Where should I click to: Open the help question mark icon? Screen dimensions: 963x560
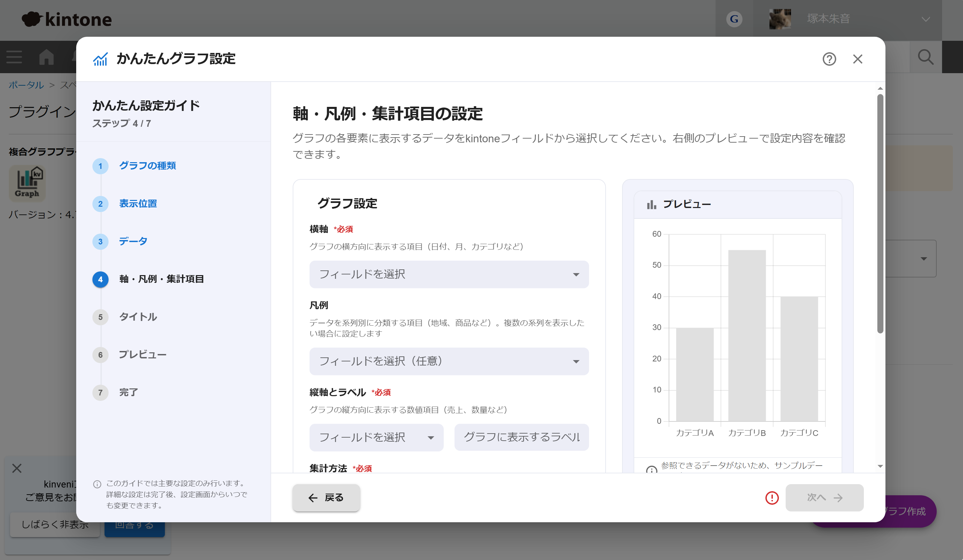pyautogui.click(x=829, y=59)
